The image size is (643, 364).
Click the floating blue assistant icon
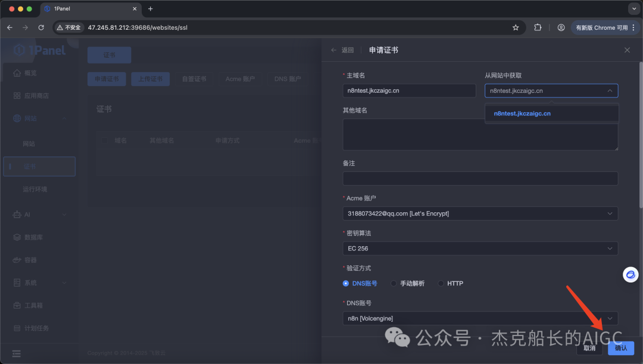[x=630, y=274]
